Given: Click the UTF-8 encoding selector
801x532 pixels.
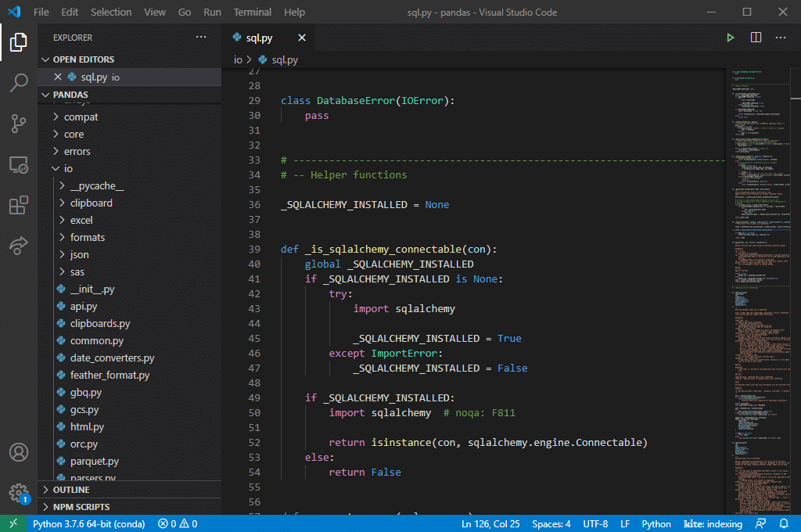Looking at the screenshot, I should pos(595,523).
